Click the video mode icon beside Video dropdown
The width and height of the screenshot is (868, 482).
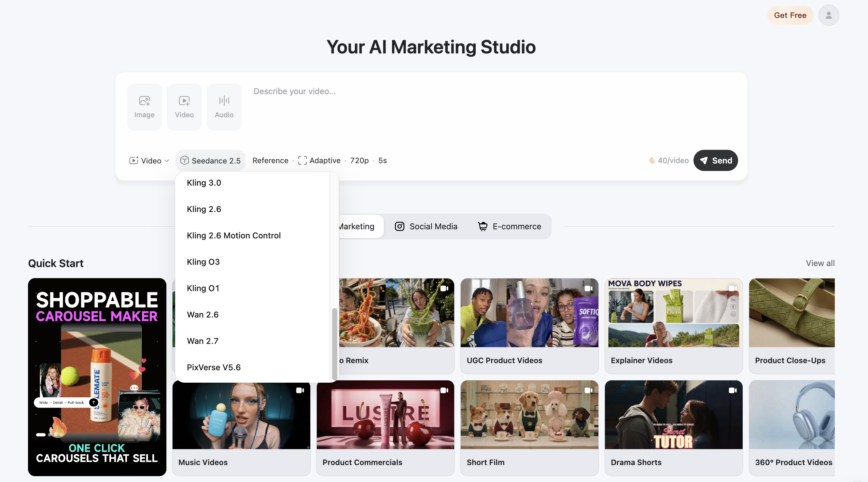coord(134,161)
